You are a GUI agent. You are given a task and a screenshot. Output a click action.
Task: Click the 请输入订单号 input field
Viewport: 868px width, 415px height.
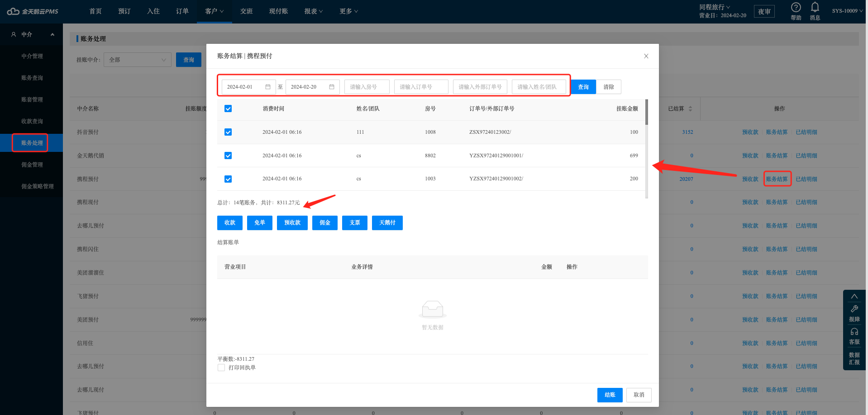point(421,87)
